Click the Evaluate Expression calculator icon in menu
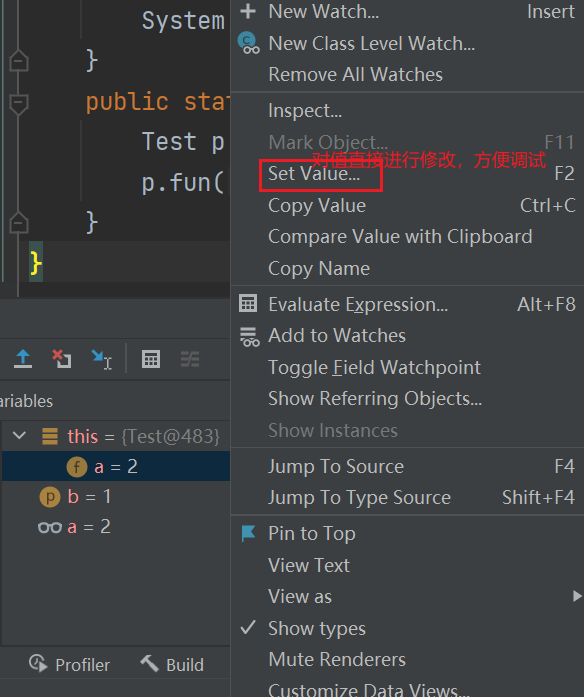 [x=248, y=304]
